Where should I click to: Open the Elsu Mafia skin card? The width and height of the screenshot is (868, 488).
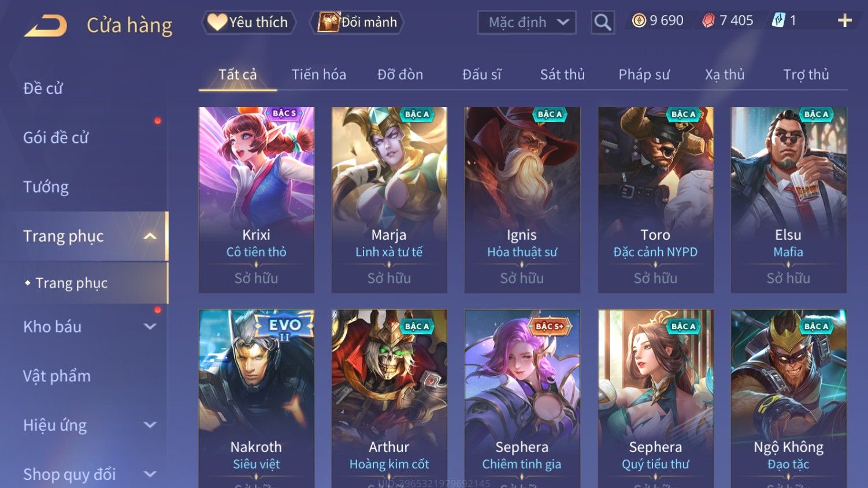click(788, 199)
